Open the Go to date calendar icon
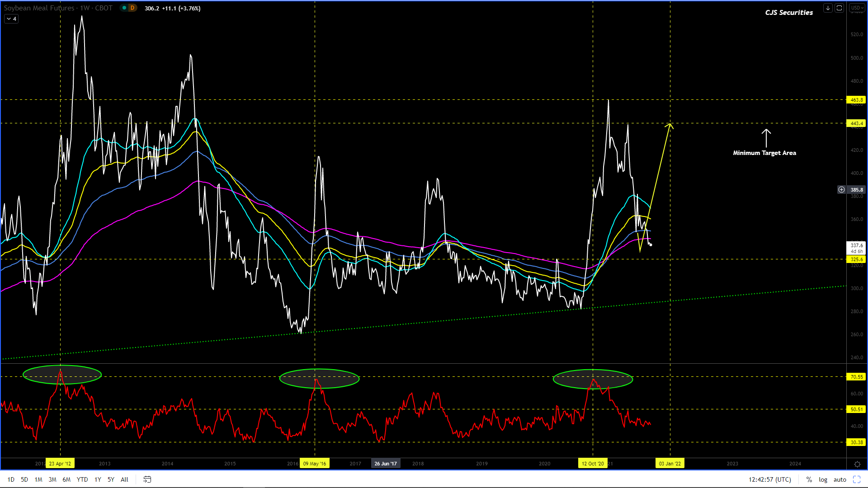Viewport: 868px width, 488px height. (147, 479)
